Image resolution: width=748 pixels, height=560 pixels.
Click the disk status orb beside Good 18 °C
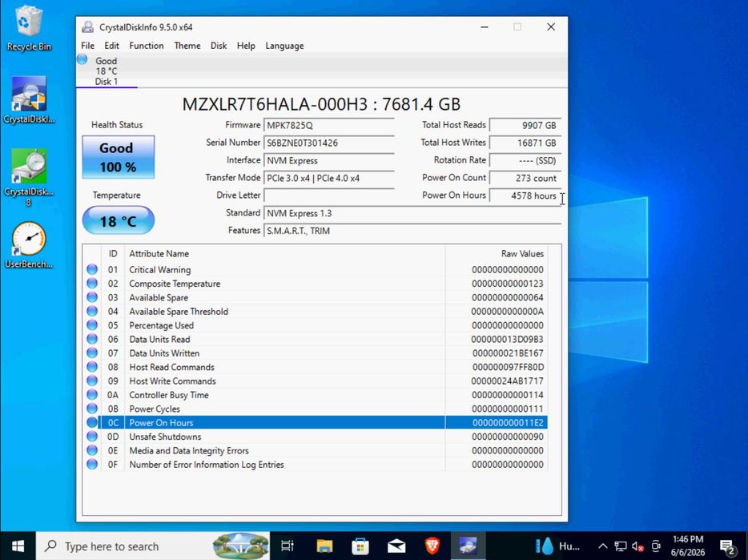(x=82, y=59)
